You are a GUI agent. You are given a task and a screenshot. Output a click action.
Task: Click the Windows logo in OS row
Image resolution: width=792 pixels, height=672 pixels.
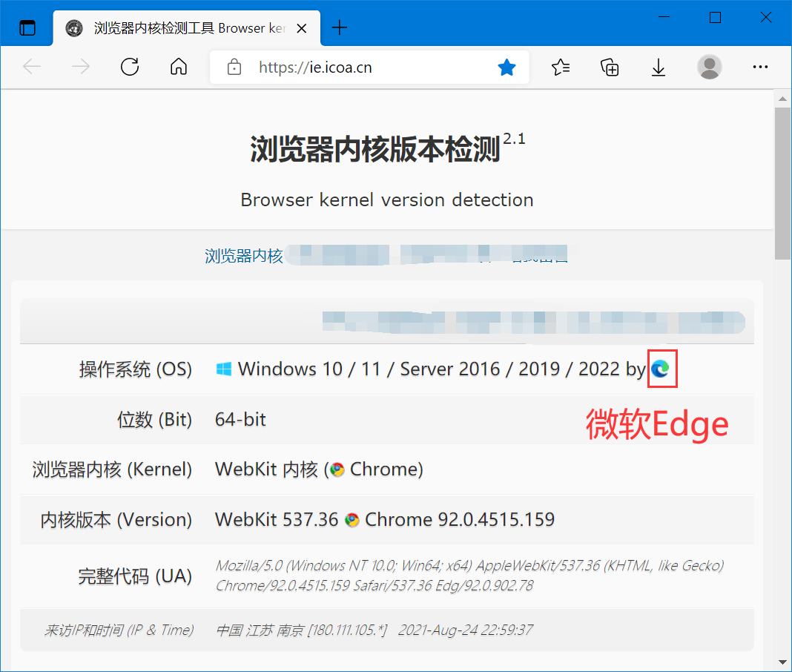224,369
